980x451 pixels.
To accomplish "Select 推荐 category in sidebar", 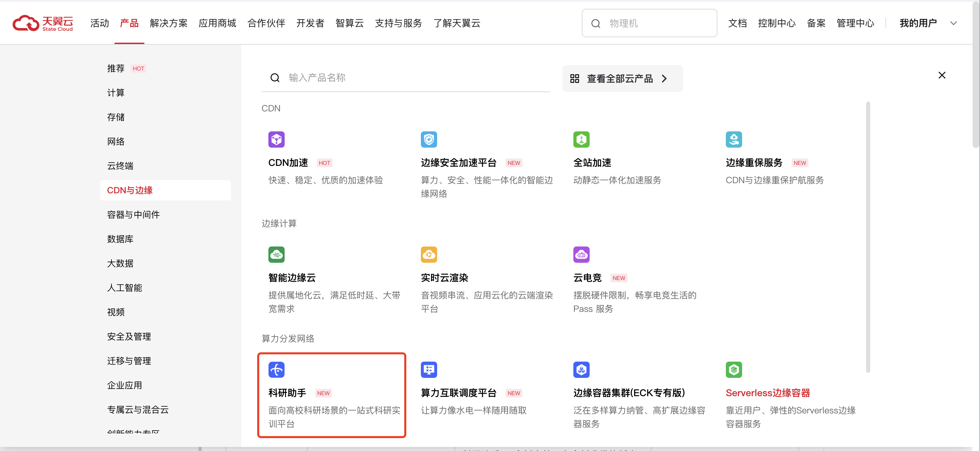I will (x=116, y=68).
